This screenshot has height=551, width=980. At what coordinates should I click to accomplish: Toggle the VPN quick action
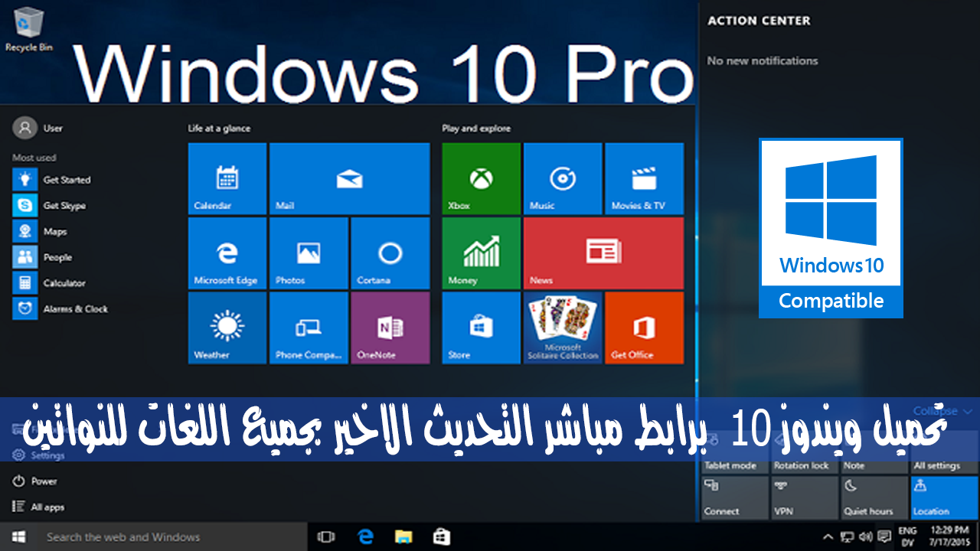pos(805,497)
